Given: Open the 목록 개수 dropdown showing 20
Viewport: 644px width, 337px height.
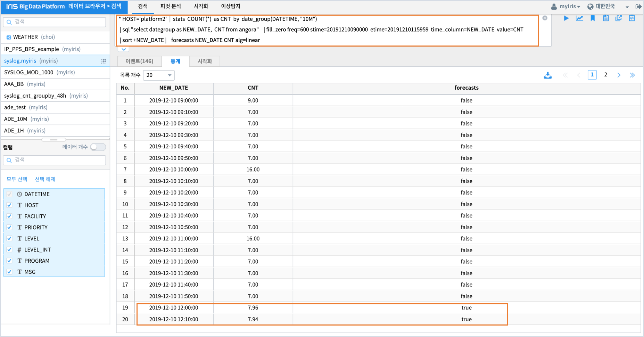Looking at the screenshot, I should (159, 75).
